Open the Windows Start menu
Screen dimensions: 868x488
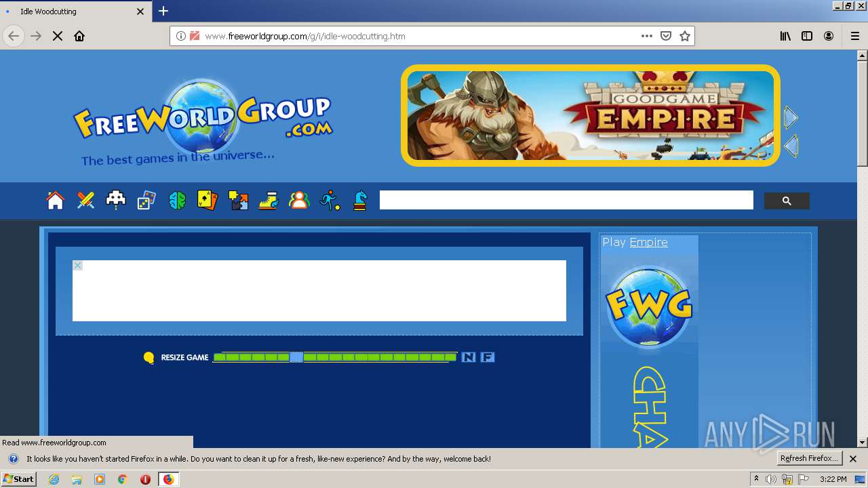tap(18, 479)
